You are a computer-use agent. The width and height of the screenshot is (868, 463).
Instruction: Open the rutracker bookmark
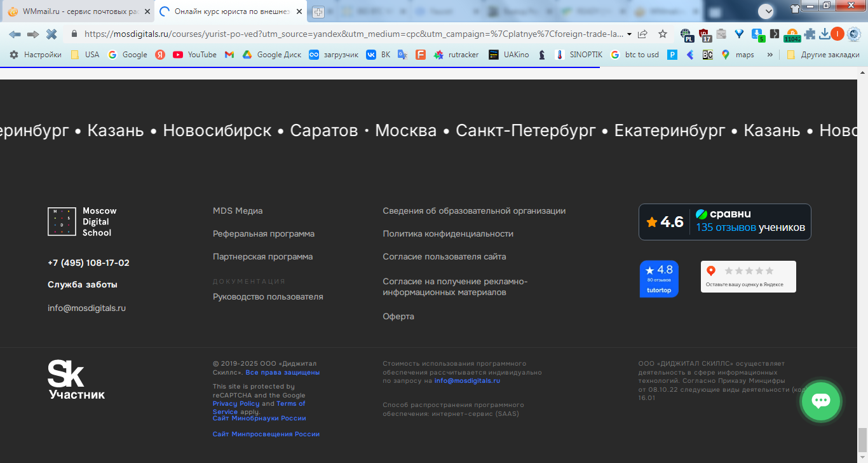[456, 55]
